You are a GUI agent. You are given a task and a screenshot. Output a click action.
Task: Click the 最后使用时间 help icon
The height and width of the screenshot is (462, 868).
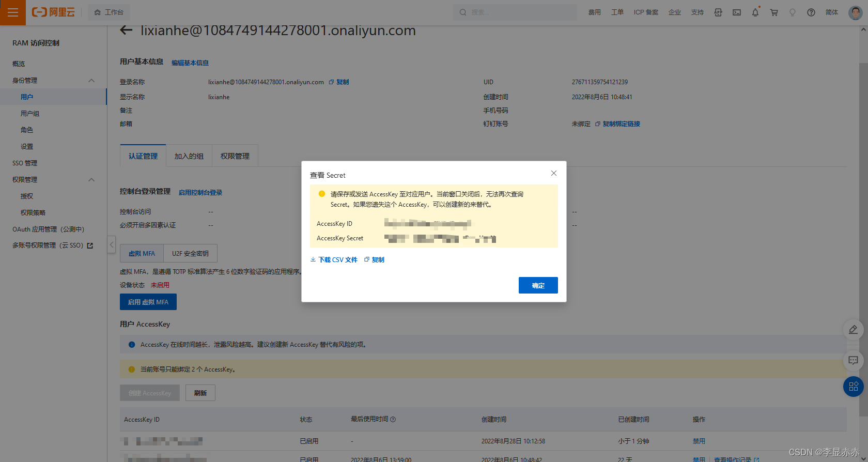[x=393, y=419]
